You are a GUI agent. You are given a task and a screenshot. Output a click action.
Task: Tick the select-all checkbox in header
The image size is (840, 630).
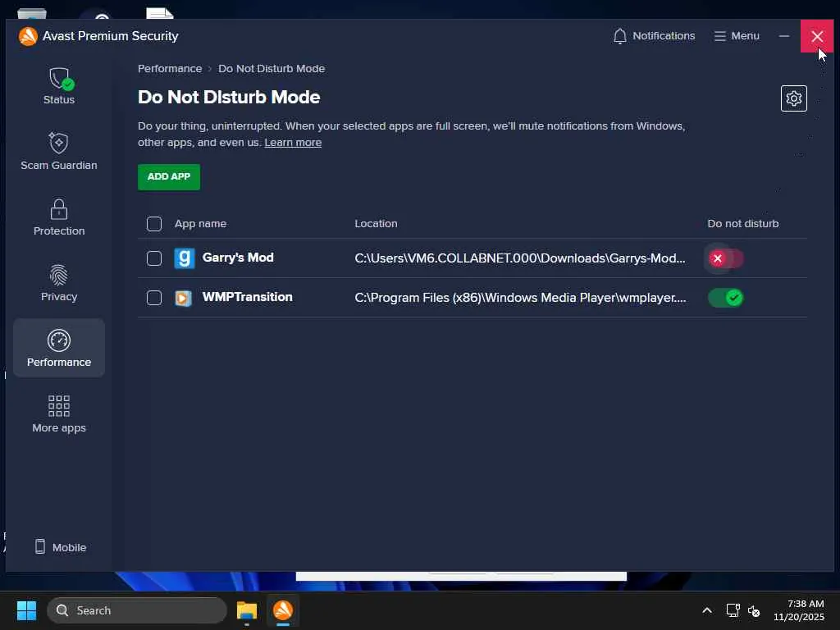tap(154, 223)
